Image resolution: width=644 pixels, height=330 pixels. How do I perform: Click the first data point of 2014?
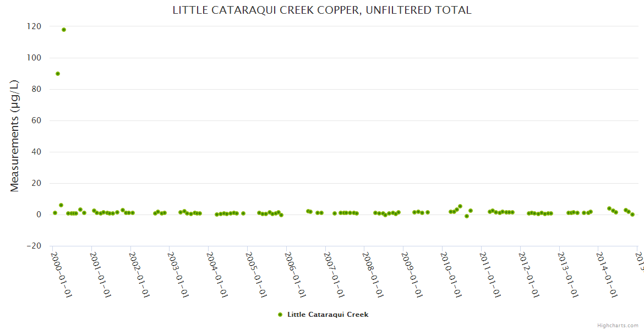click(609, 208)
